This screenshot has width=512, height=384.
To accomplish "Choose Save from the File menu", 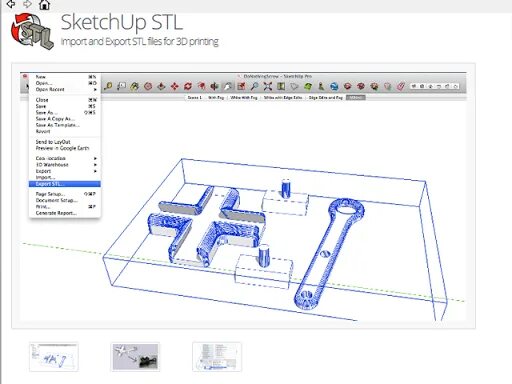I will (x=65, y=106).
